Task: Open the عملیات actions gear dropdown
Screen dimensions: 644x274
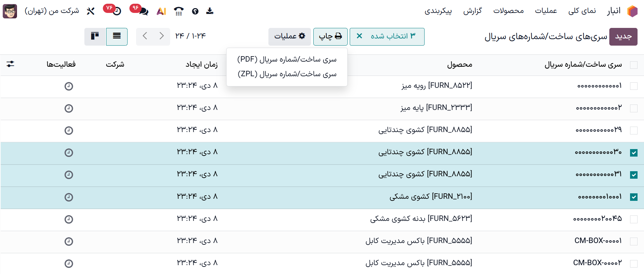Action: pos(290,36)
